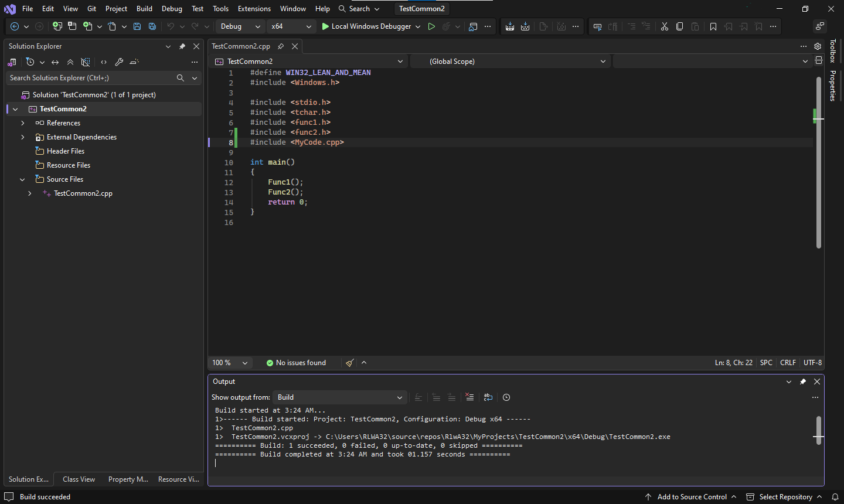Click Collapse All icon in Solution Explorer
The height and width of the screenshot is (504, 844).
coord(70,62)
